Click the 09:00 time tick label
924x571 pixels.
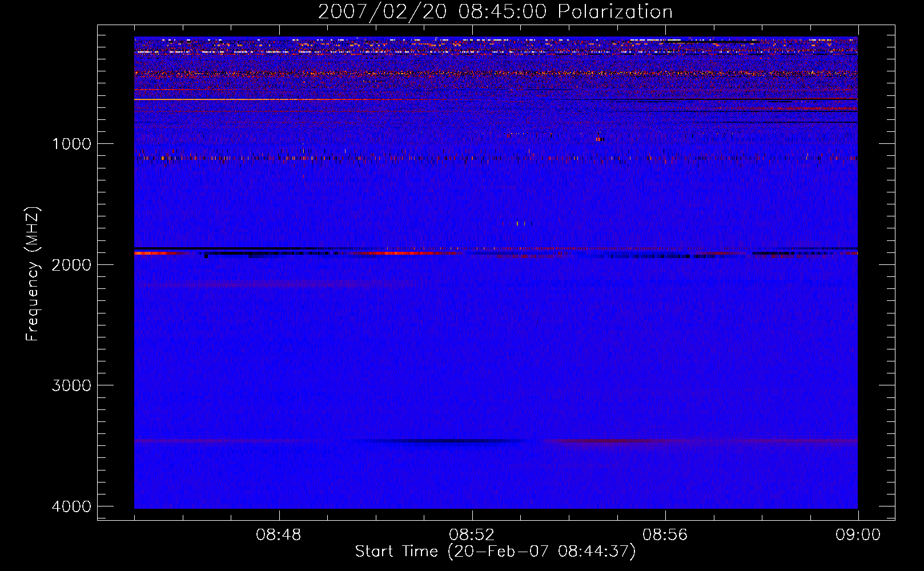tap(858, 535)
